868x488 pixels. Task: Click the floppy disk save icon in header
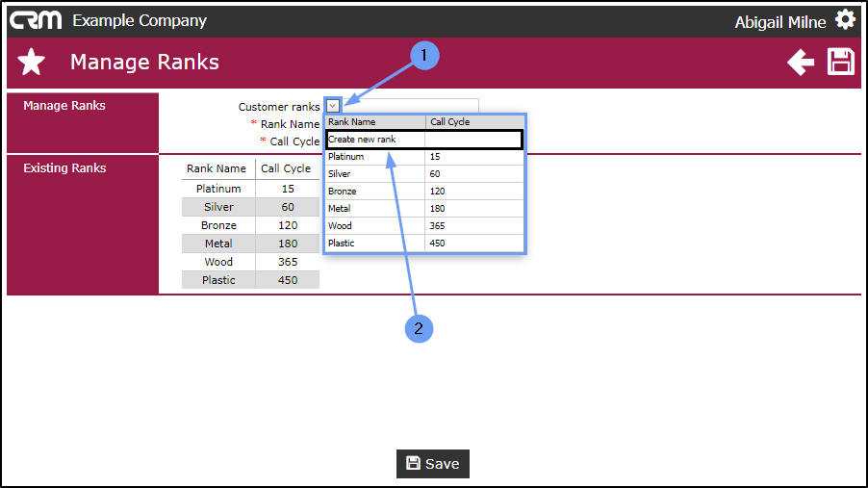click(x=841, y=62)
